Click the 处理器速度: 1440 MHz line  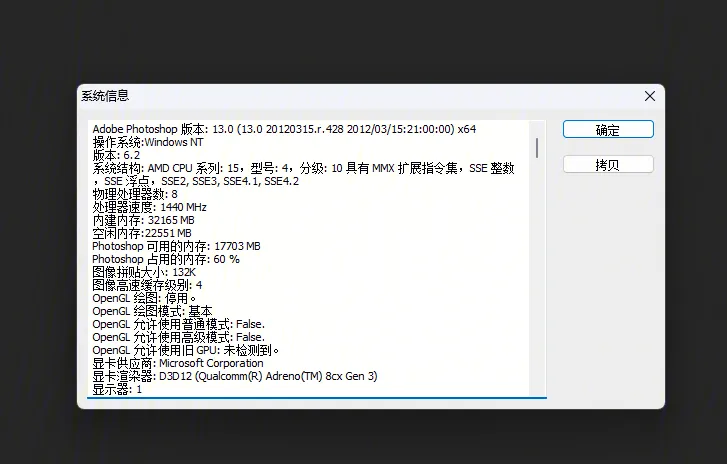[149, 207]
